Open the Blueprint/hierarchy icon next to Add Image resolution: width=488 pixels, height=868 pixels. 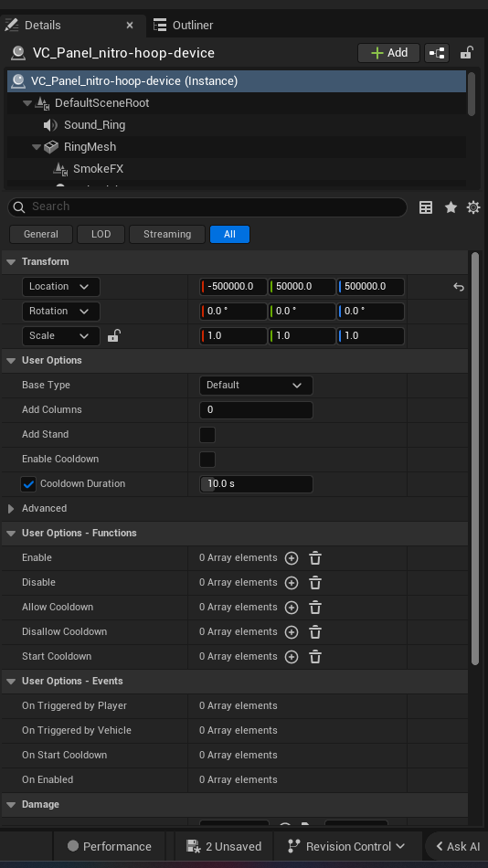click(x=437, y=53)
